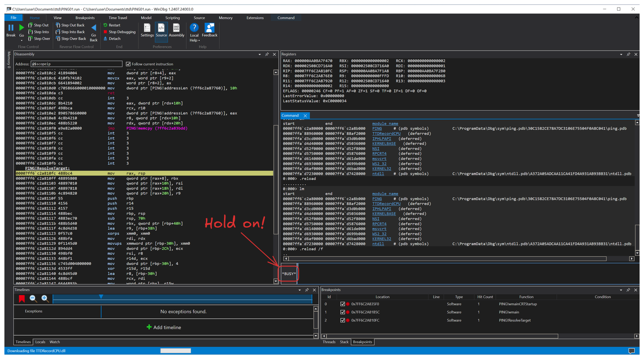Click the Go Back arrow icon
The height and width of the screenshot is (359, 644).
(x=94, y=28)
